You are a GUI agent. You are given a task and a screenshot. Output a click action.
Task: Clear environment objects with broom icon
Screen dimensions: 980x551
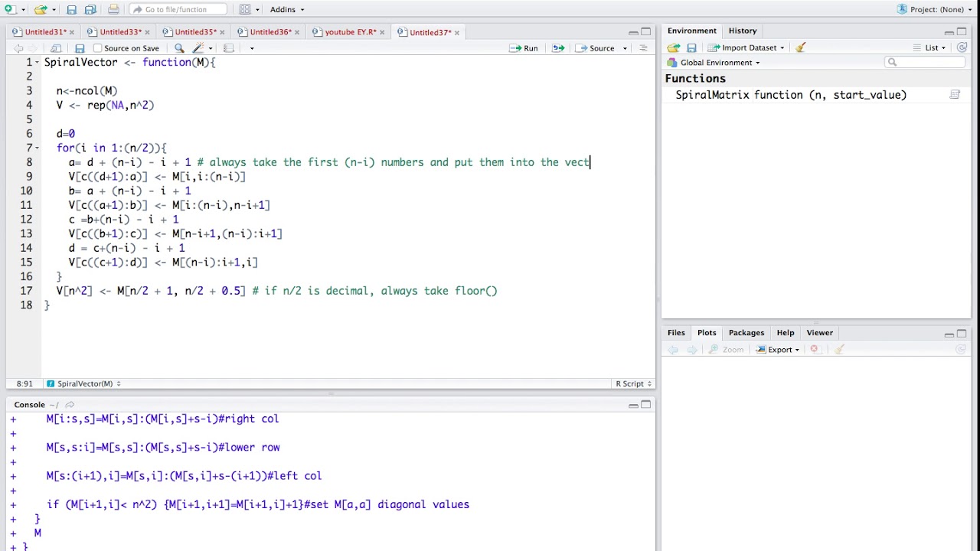801,47
